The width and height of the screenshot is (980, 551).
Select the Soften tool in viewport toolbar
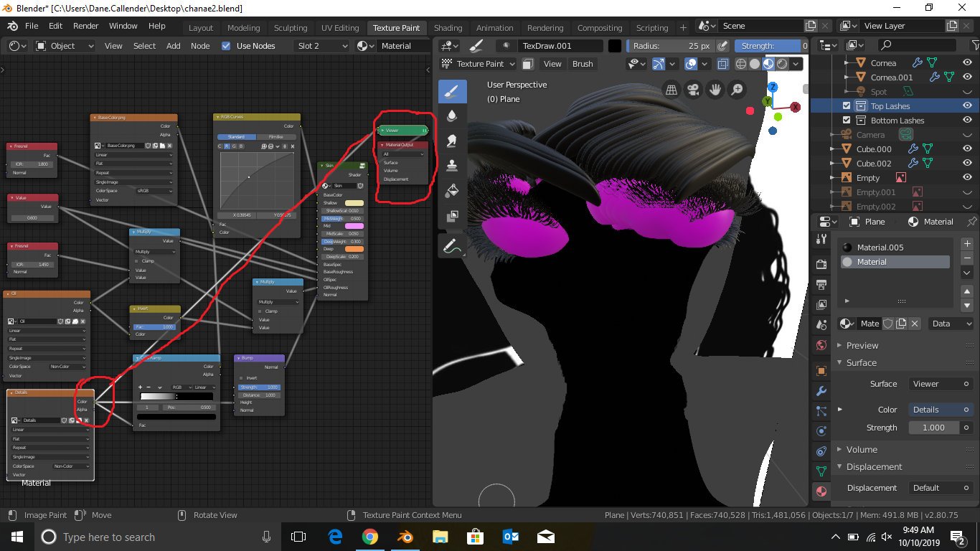click(x=452, y=116)
